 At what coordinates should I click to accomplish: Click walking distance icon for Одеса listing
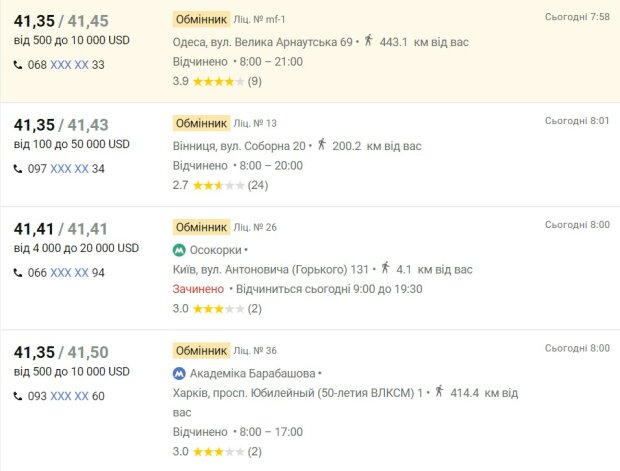point(368,41)
